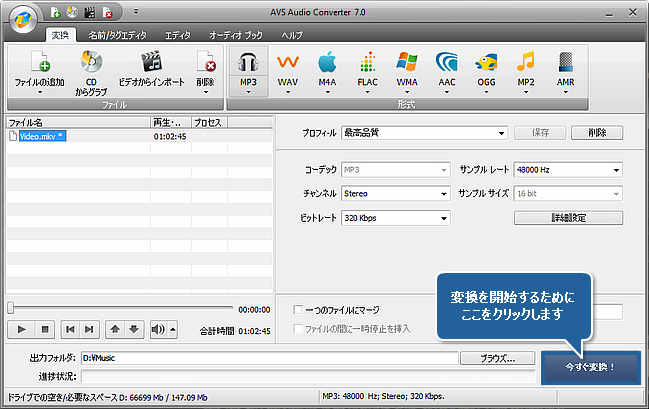The height and width of the screenshot is (409, 649).
Task: Select the FLAC format icon
Action: tap(367, 62)
